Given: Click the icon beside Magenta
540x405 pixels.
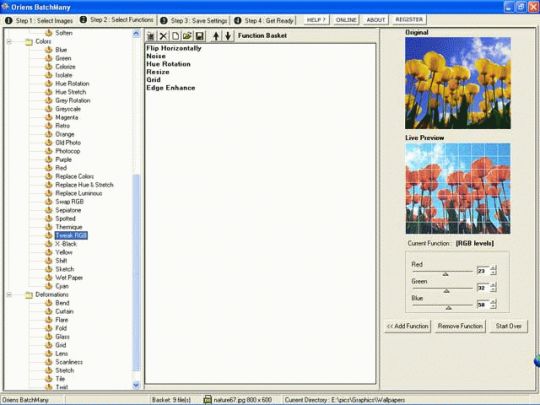Looking at the screenshot, I should coord(49,117).
